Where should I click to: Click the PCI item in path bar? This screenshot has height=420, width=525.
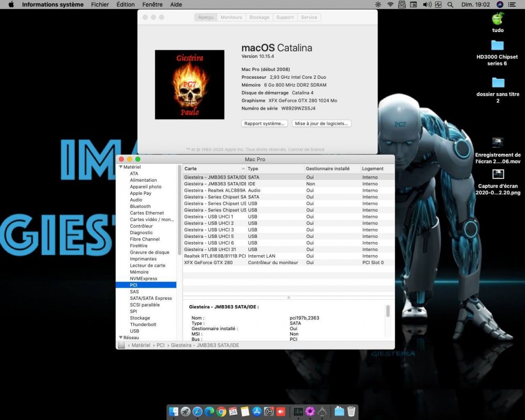(160, 345)
